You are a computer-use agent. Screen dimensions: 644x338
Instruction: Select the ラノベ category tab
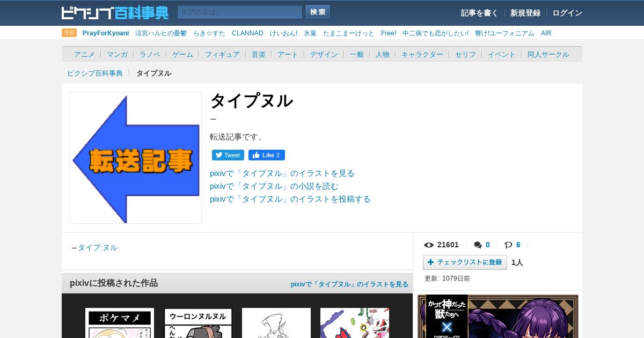(x=150, y=54)
